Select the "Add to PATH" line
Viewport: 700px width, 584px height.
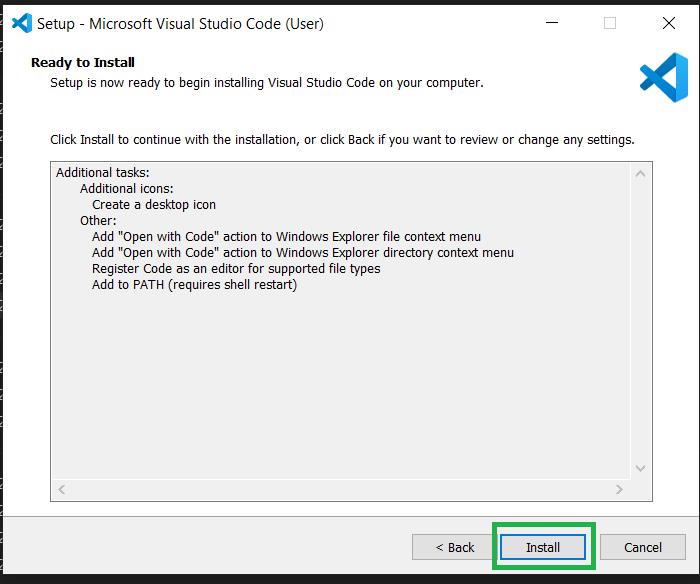195,285
